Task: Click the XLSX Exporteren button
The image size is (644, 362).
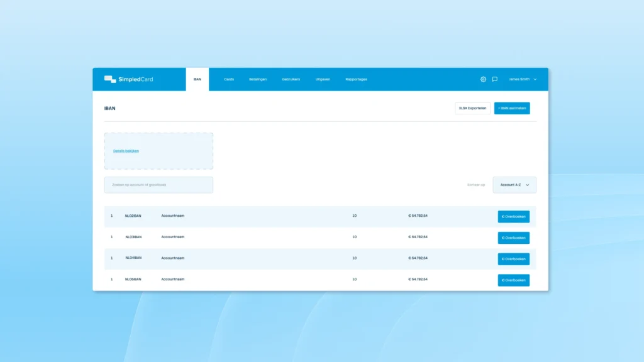Action: pos(472,108)
